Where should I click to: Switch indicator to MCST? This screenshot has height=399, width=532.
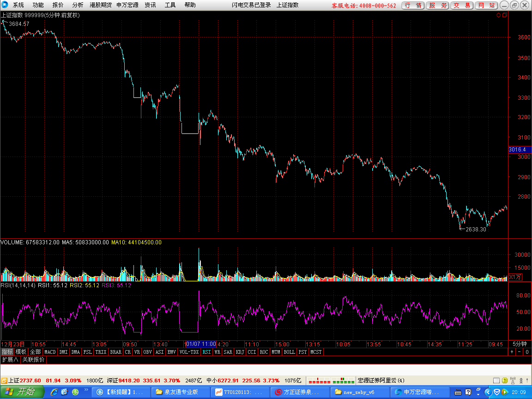(x=316, y=352)
